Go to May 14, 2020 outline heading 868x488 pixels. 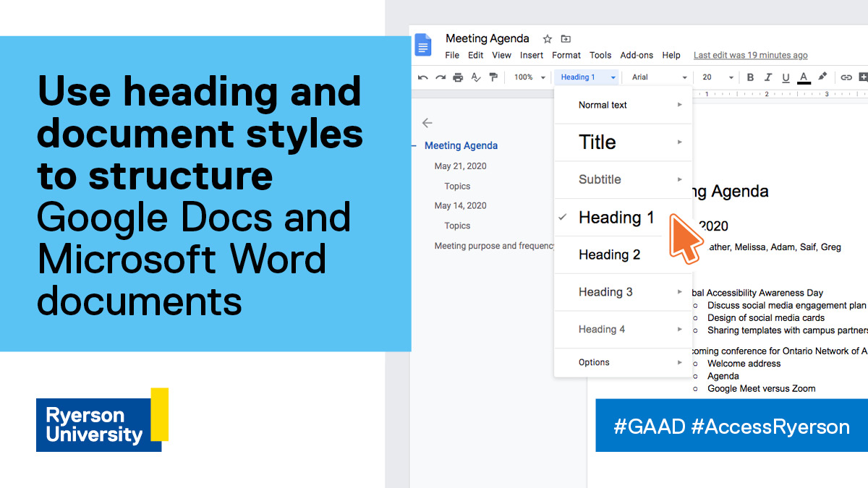460,206
